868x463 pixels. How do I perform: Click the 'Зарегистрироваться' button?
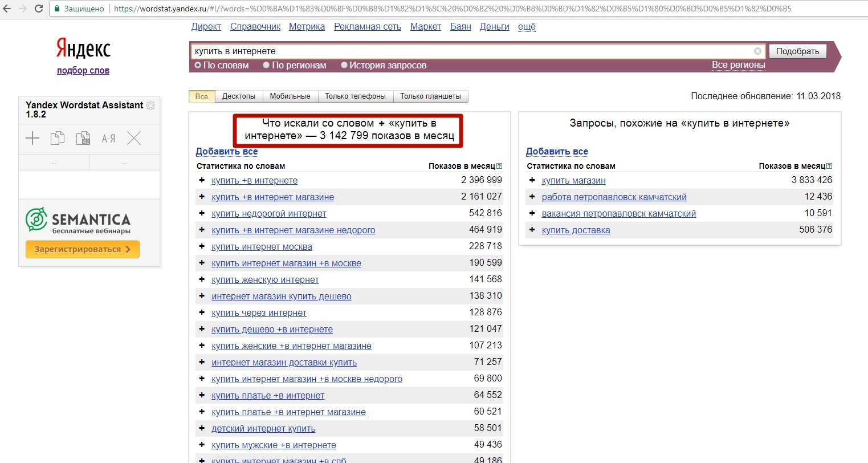[83, 249]
